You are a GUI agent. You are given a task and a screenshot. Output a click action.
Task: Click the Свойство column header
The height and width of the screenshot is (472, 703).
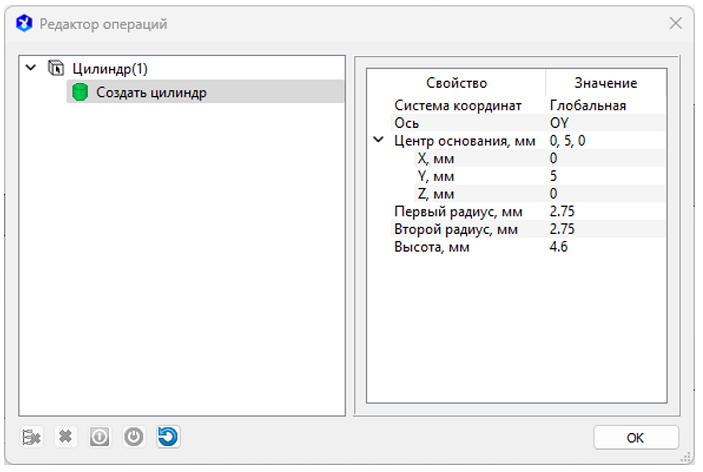(456, 83)
